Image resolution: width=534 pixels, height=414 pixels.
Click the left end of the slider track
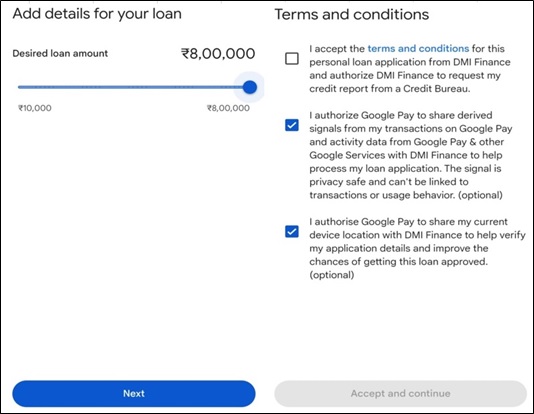click(20, 87)
